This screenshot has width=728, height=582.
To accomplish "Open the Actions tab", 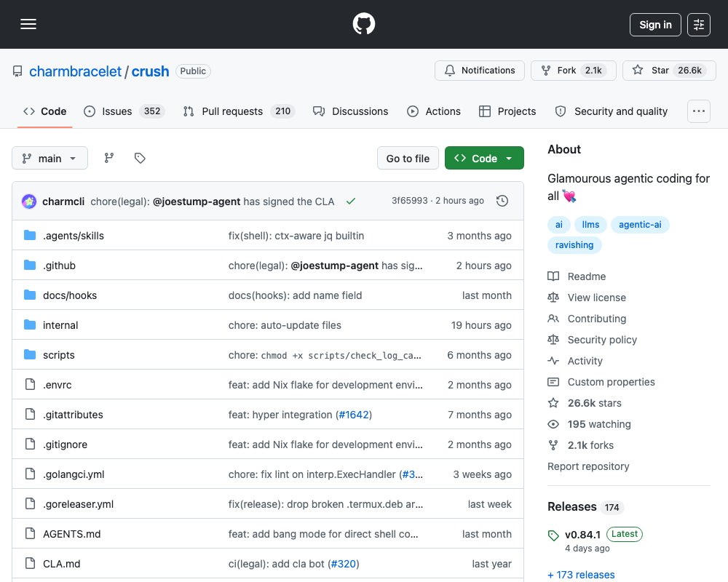I will [x=434, y=111].
